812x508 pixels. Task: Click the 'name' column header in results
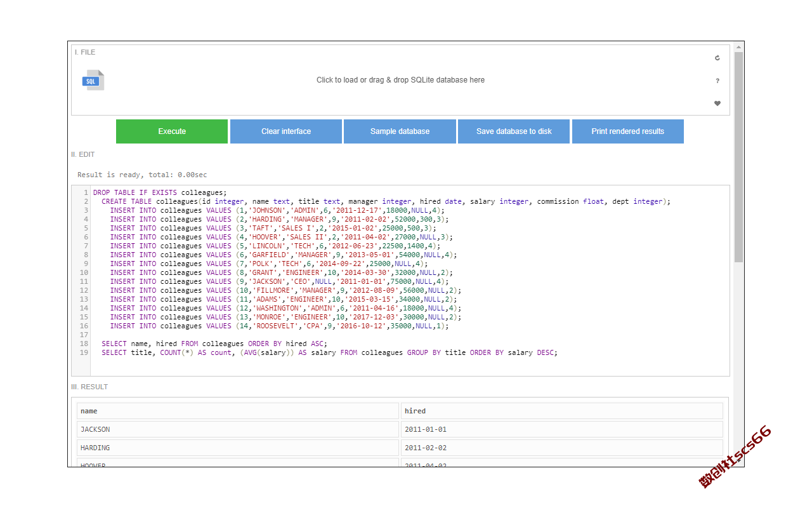[238, 411]
